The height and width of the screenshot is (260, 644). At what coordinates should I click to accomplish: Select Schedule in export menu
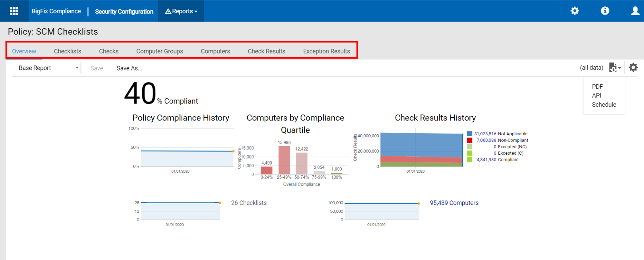(x=604, y=105)
